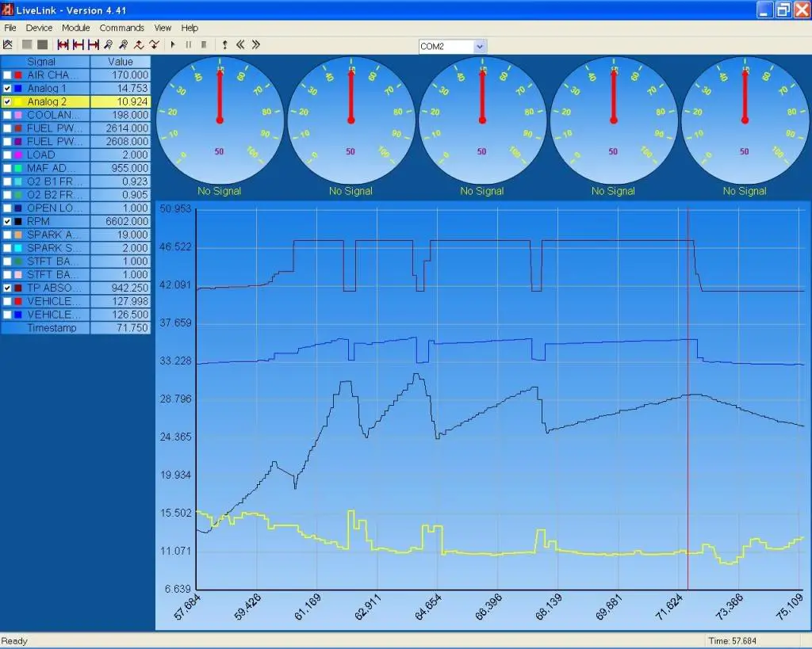Screen dimensions: 812x649
Task: Select the SPARK S signal row
Action: pos(75,248)
